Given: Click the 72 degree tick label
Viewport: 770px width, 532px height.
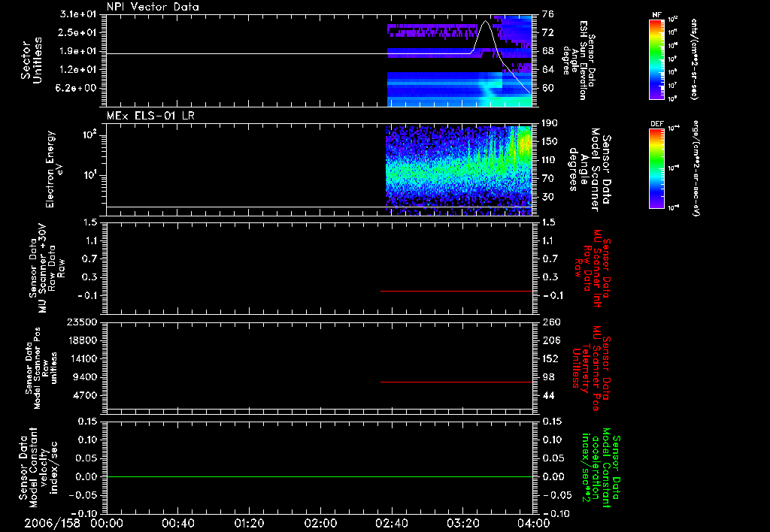Looking at the screenshot, I should [547, 32].
